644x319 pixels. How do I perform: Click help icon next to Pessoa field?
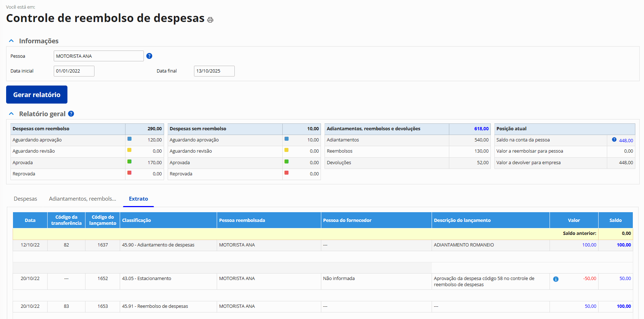coord(149,56)
